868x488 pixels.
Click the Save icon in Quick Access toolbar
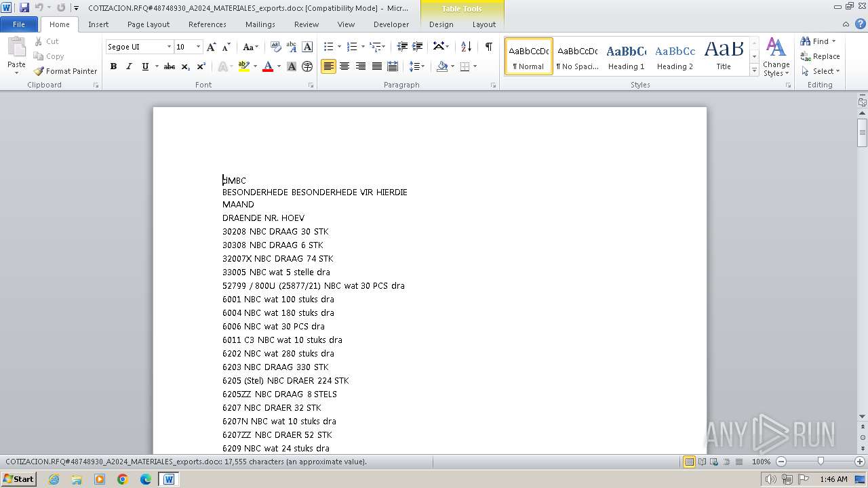[24, 7]
